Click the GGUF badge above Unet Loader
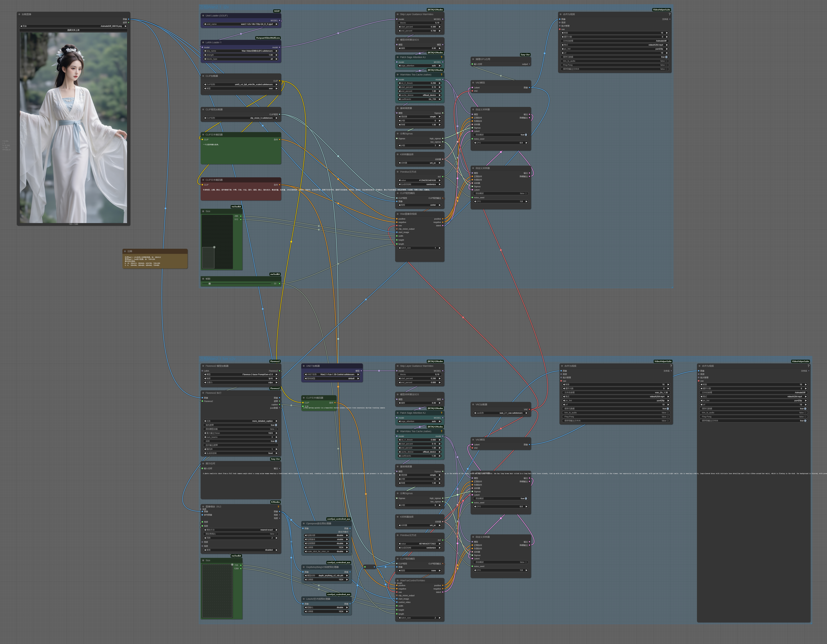The image size is (827, 644). pos(277,11)
